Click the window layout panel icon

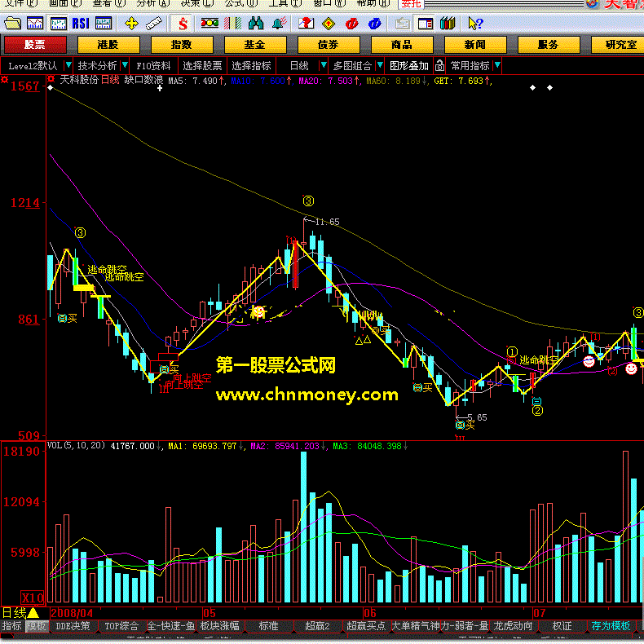pos(426,24)
